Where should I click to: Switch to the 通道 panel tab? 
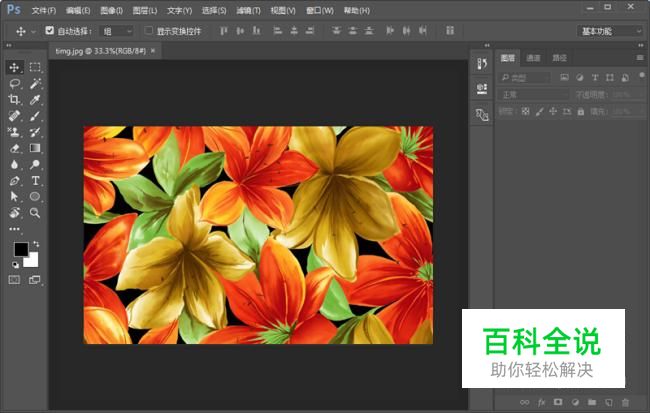(534, 59)
